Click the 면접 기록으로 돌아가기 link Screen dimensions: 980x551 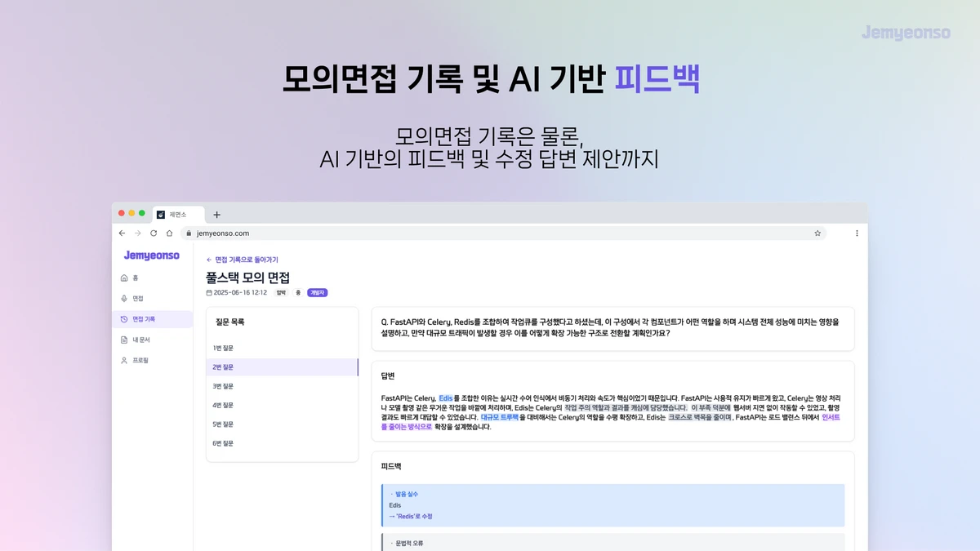(242, 260)
